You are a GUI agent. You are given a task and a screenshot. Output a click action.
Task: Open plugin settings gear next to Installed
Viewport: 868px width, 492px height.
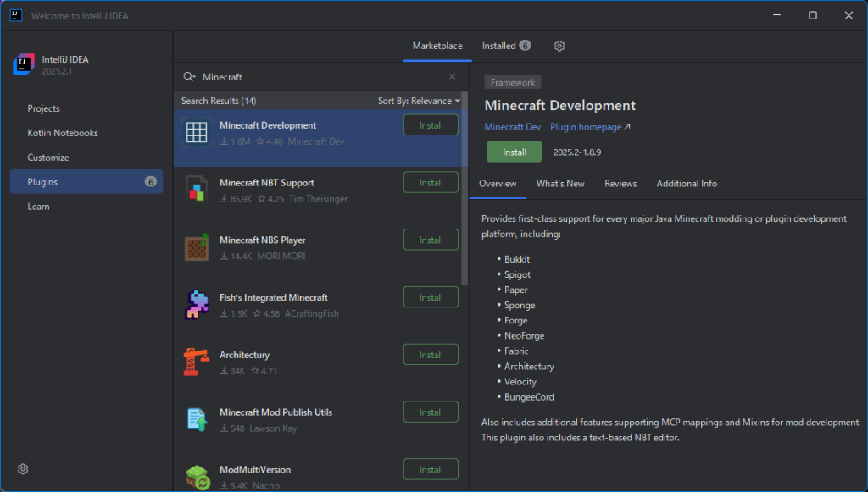pos(559,46)
